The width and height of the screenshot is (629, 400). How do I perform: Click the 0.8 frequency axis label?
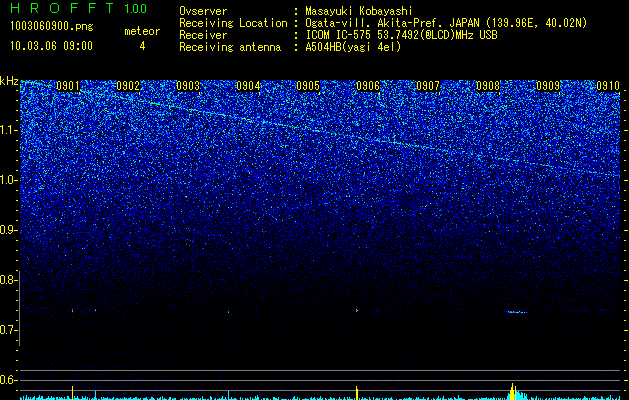click(8, 280)
